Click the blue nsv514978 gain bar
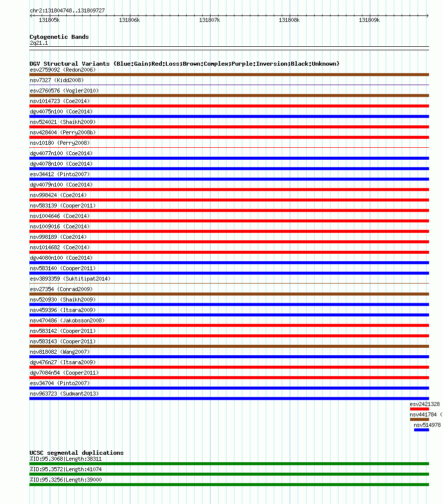This screenshot has height=504, width=443. point(422,430)
